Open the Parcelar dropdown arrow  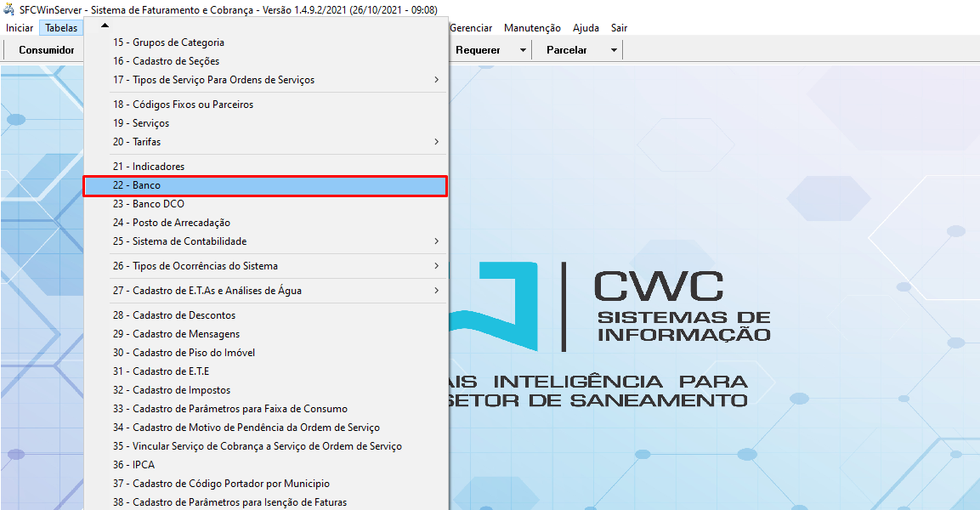[x=613, y=49]
